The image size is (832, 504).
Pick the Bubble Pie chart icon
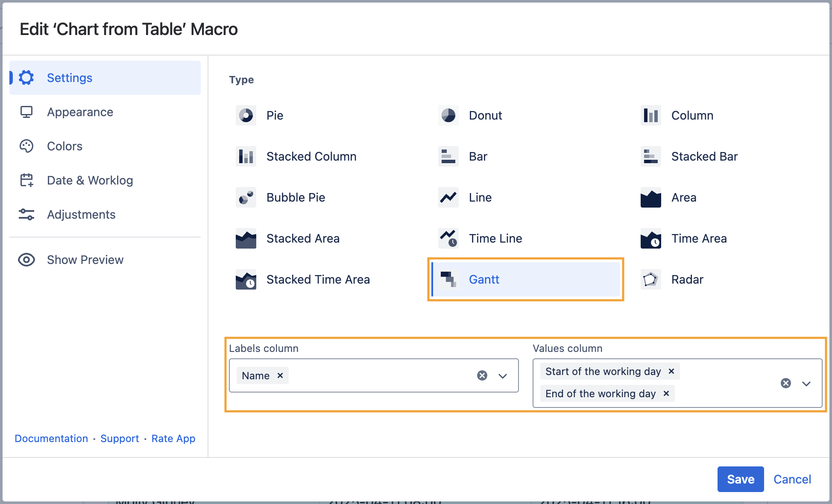(246, 197)
